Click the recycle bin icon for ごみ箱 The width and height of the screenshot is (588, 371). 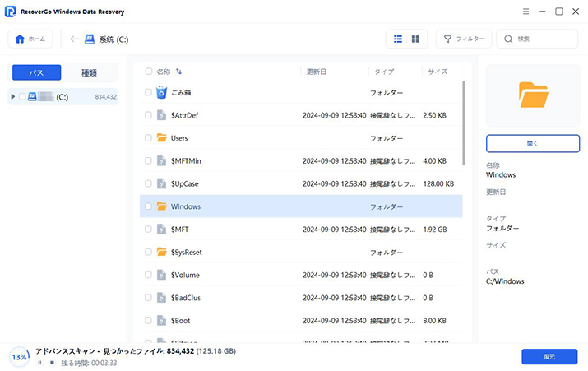[162, 92]
